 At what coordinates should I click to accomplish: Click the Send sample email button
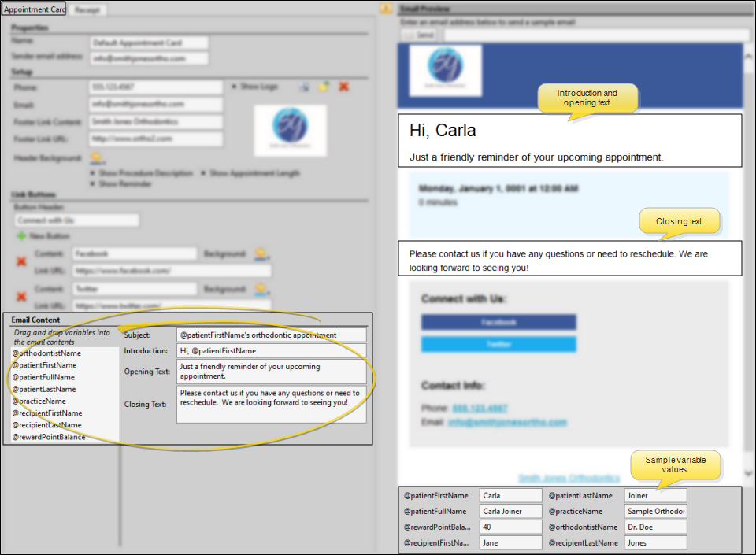pyautogui.click(x=421, y=35)
